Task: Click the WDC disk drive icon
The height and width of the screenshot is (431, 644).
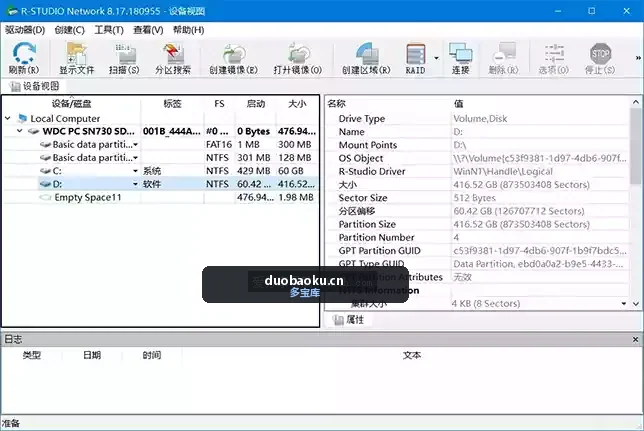Action: [34, 131]
